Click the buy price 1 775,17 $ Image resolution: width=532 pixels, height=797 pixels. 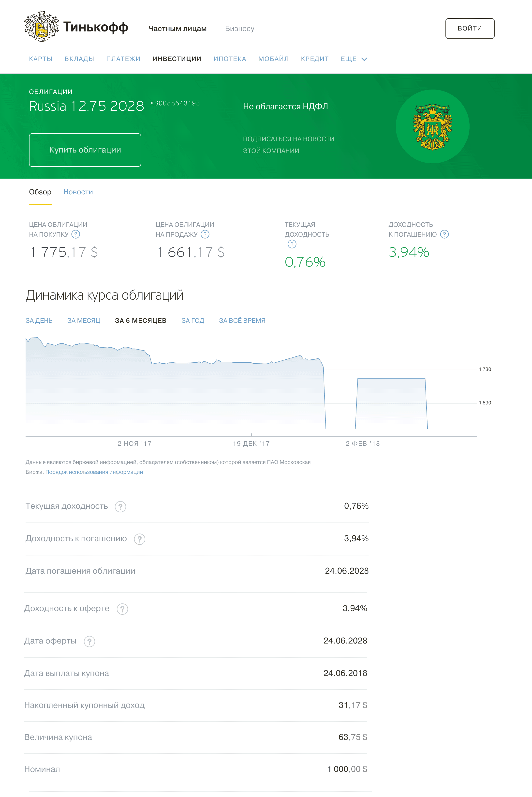64,252
